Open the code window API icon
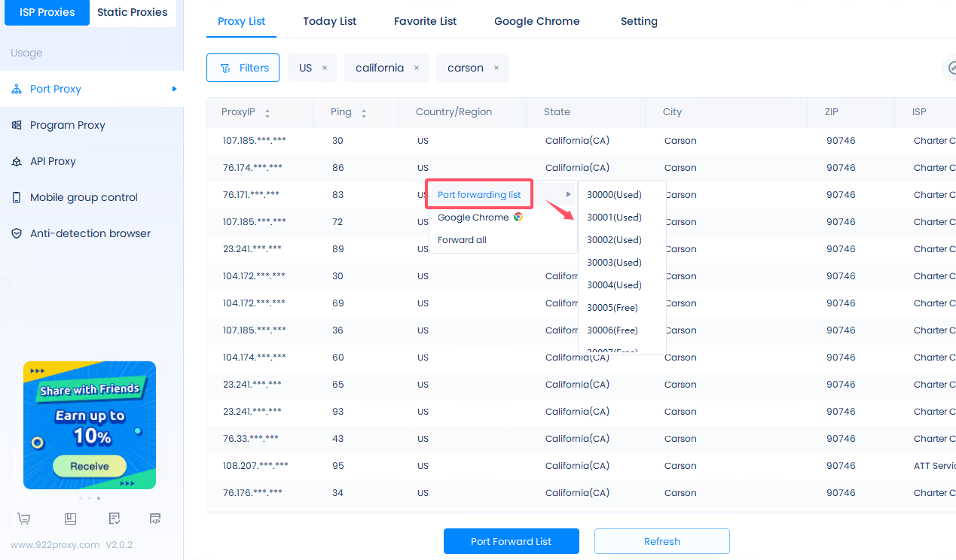 click(155, 519)
